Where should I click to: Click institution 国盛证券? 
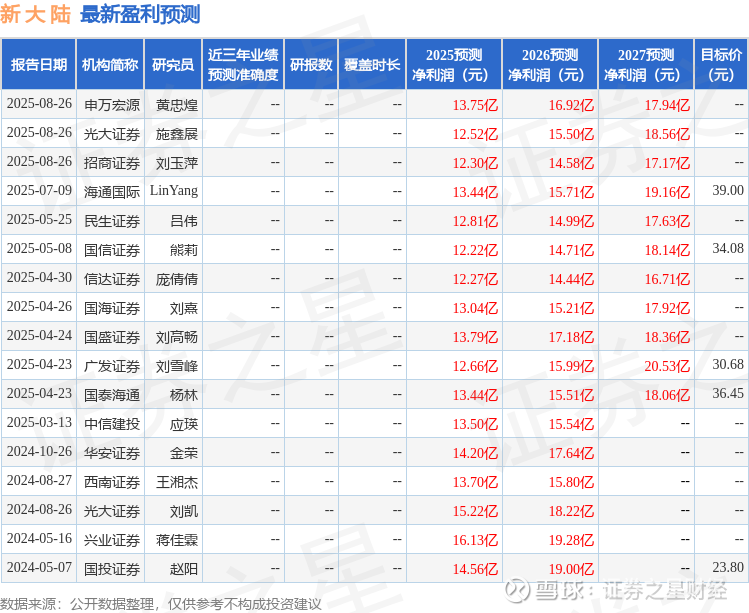pyautogui.click(x=112, y=337)
